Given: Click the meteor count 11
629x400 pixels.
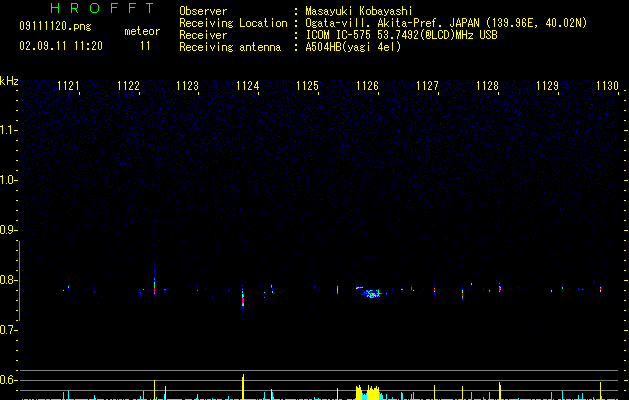Looking at the screenshot, I should coord(145,46).
